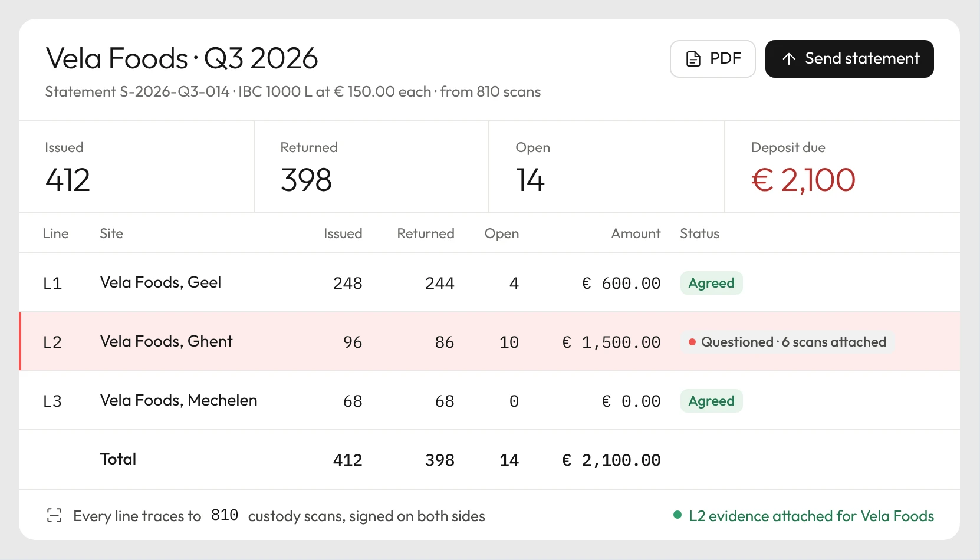Viewport: 980px width, 560px height.
Task: Click the L3 line label
Action: (52, 401)
